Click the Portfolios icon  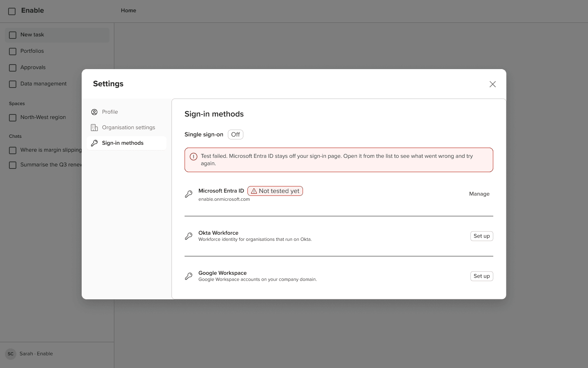point(13,52)
